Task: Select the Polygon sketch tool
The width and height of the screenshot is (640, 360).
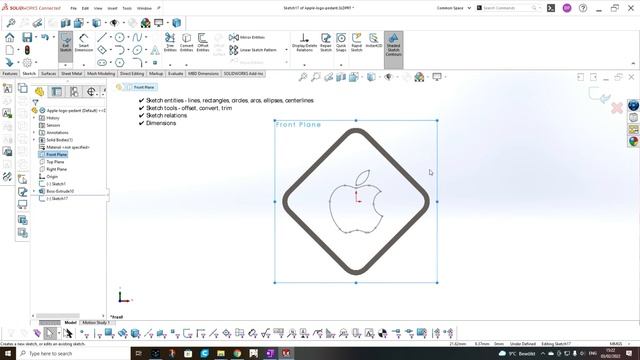Action: (x=119, y=62)
